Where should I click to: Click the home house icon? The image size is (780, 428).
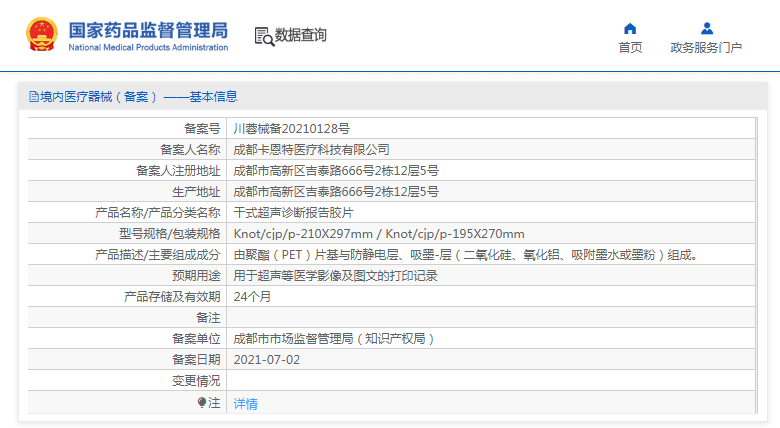[x=630, y=28]
